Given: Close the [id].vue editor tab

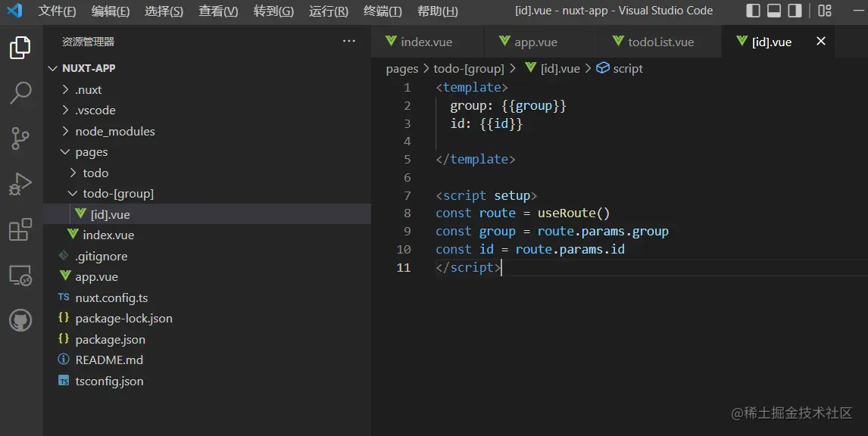Looking at the screenshot, I should click(821, 41).
